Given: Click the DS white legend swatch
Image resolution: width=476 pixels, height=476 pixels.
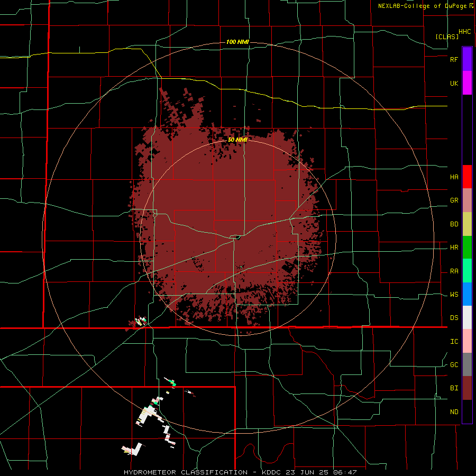Looking at the screenshot, I should point(467,317).
